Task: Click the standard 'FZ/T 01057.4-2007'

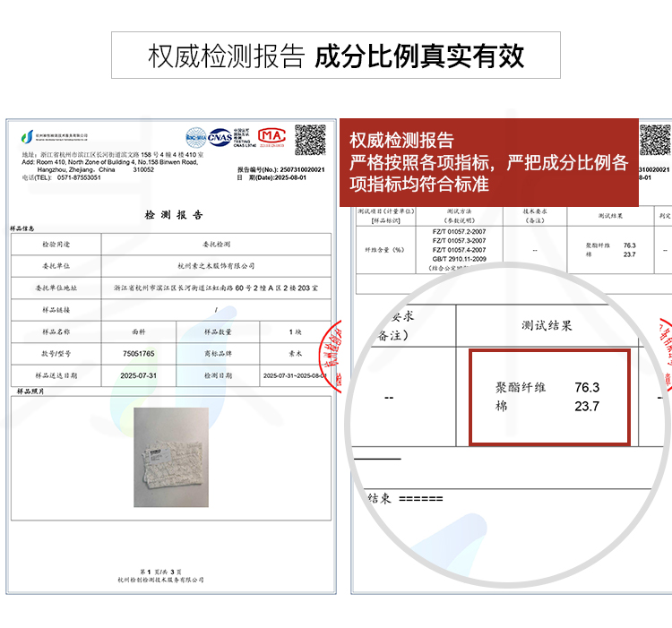Action: click(459, 250)
